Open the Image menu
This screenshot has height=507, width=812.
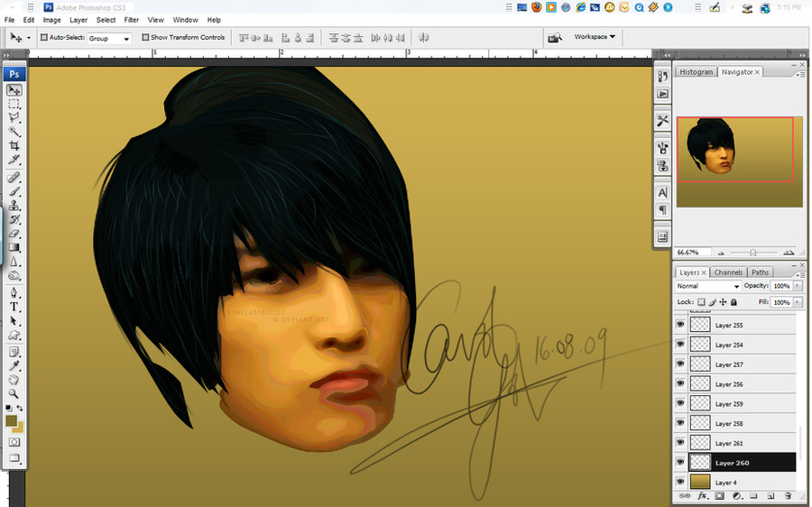51,20
